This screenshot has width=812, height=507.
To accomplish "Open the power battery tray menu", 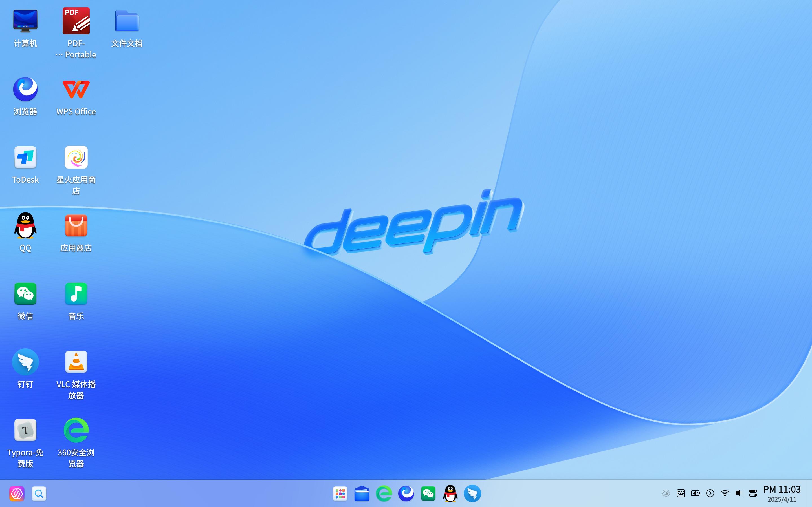I will pyautogui.click(x=696, y=493).
